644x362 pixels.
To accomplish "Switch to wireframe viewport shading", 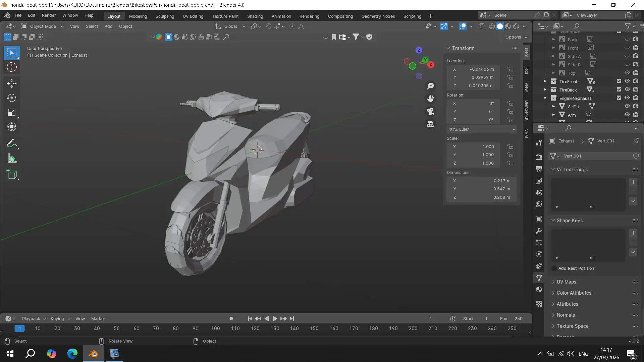I will click(492, 26).
